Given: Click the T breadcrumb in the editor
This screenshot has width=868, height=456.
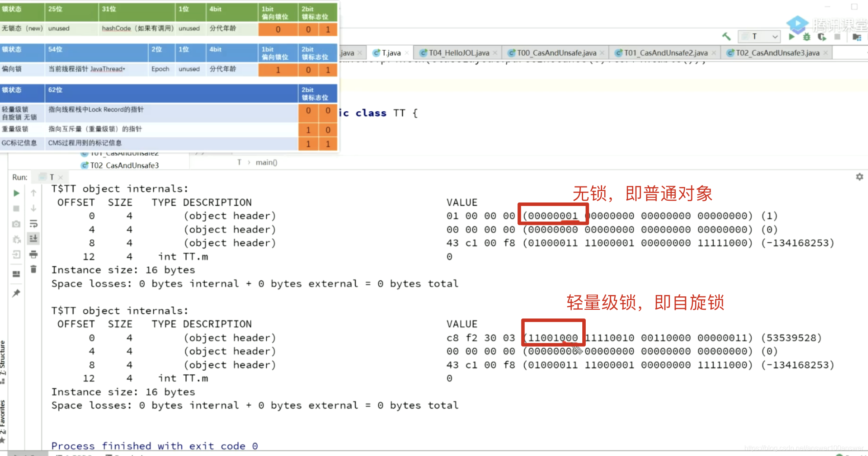Looking at the screenshot, I should click(239, 162).
